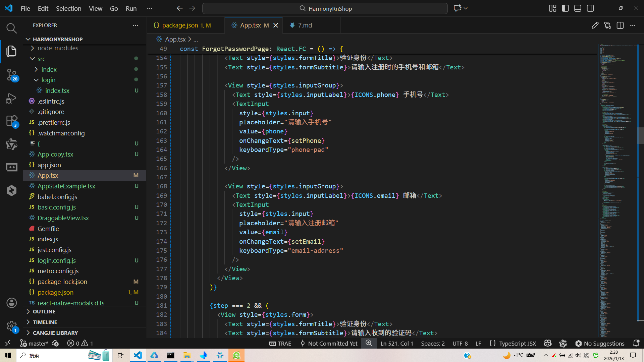The image size is (644, 362).
Task: Toggle primary sidebar visibility
Action: [565, 8]
